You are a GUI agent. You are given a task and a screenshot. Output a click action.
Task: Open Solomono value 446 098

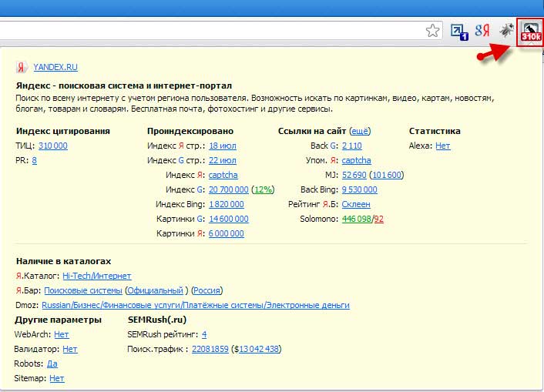point(357,219)
